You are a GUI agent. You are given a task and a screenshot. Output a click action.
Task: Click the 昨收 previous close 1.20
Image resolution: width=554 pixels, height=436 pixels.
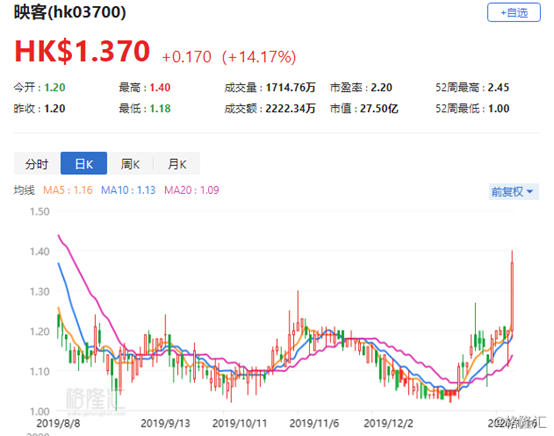pyautogui.click(x=40, y=108)
